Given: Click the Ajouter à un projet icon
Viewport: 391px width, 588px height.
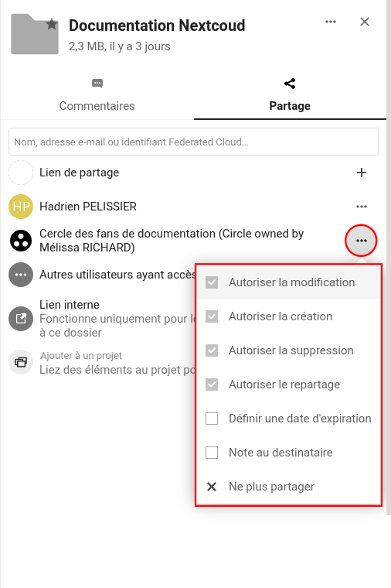Looking at the screenshot, I should pos(21,362).
